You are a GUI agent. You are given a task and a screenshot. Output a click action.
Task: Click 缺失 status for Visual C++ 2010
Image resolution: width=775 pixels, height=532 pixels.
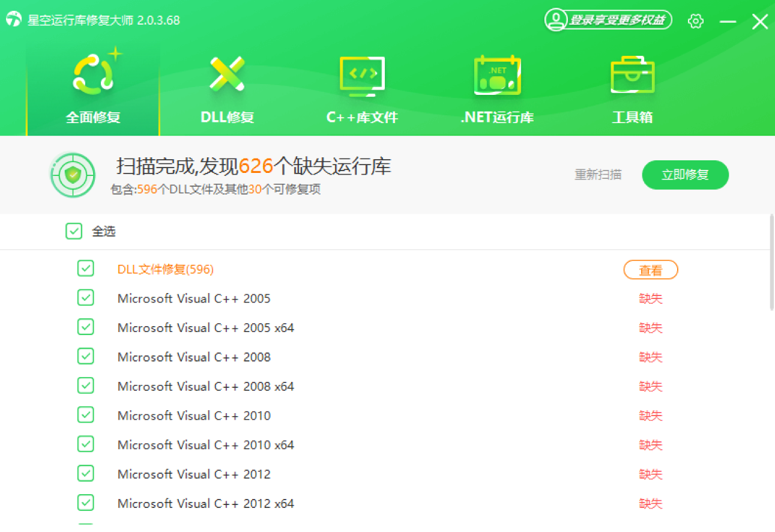[x=651, y=416]
